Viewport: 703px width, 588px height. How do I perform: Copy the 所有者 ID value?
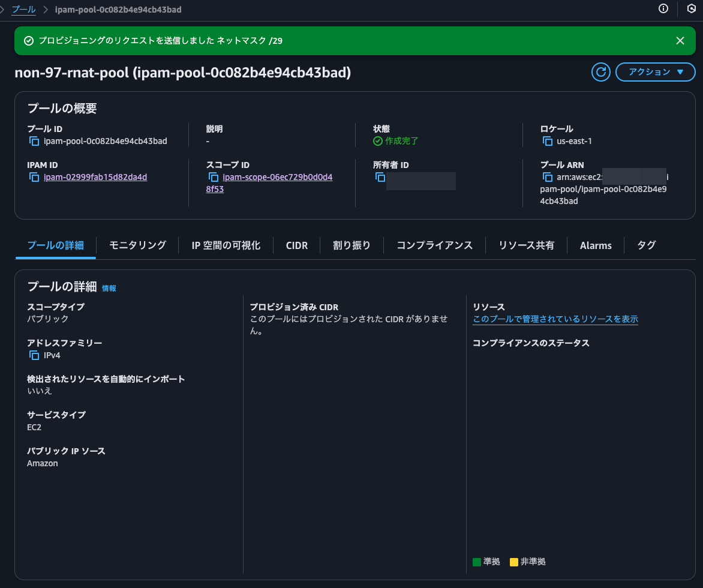tap(380, 177)
